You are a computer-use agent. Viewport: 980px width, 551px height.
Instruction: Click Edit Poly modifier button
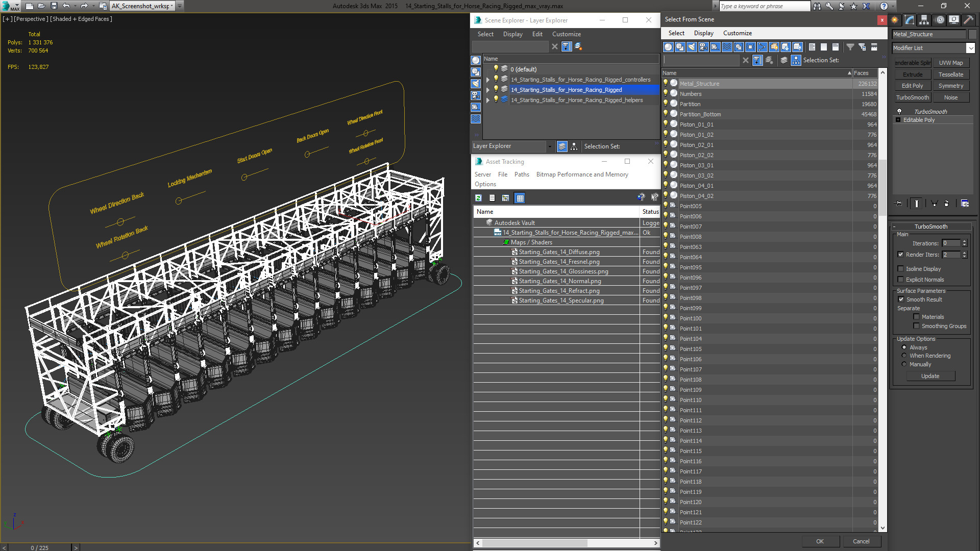click(913, 86)
